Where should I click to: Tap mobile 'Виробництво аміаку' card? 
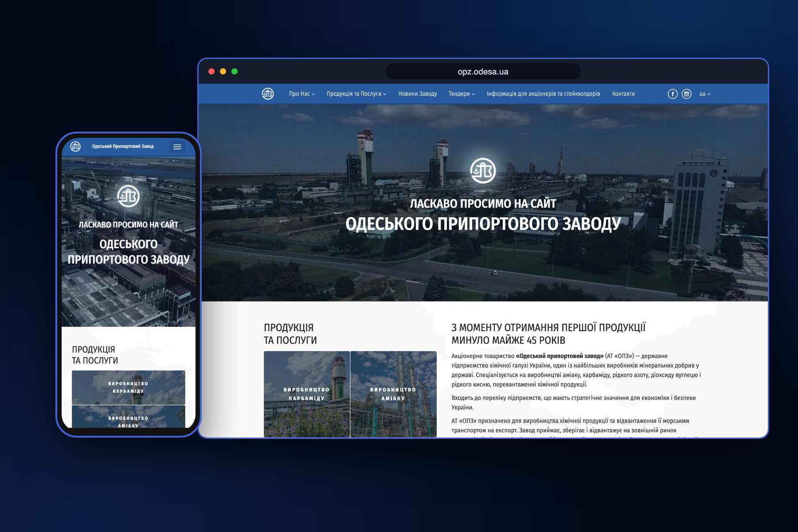129,417
